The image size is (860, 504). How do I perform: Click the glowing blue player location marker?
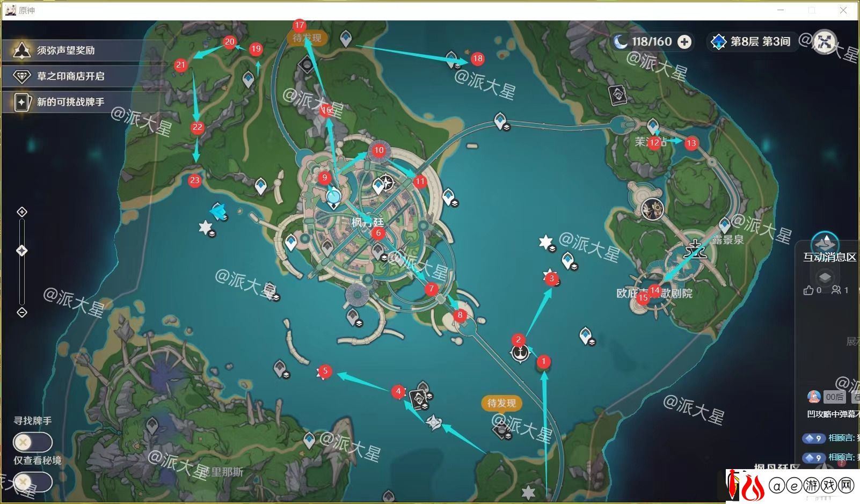pyautogui.click(x=333, y=197)
